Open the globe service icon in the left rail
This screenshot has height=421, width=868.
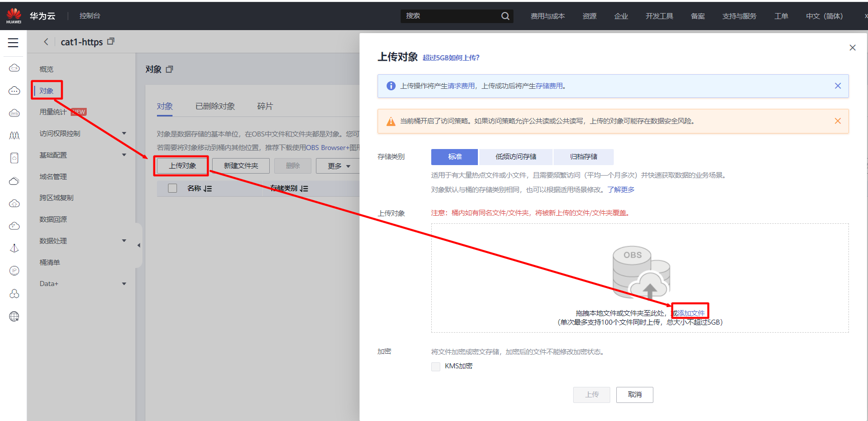(14, 316)
